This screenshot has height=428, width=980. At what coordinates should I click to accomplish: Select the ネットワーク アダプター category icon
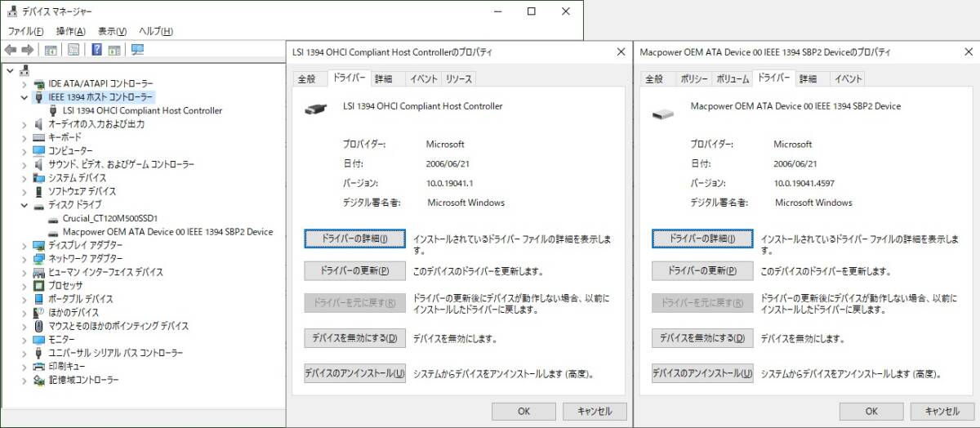tap(38, 258)
